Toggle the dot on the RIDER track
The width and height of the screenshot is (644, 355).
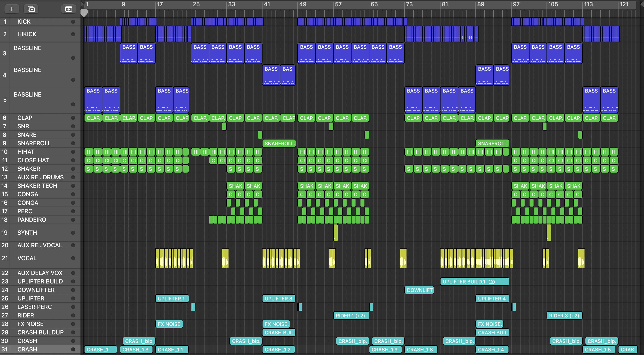[73, 315]
